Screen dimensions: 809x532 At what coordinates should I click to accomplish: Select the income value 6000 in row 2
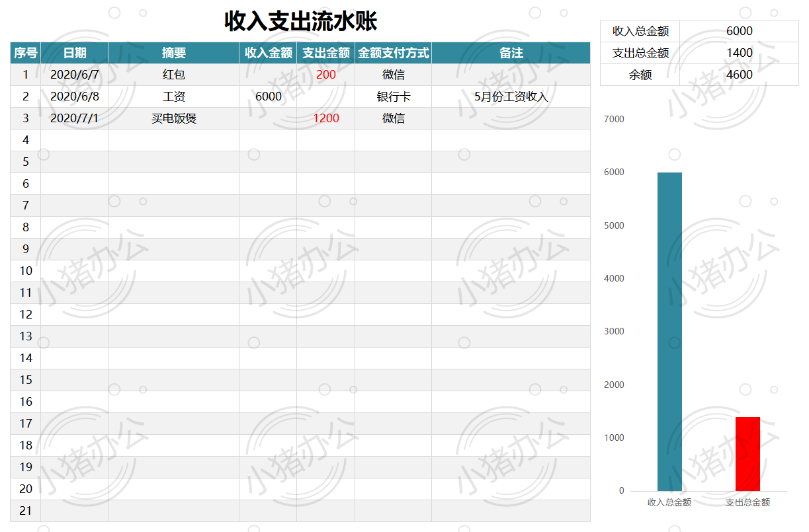[269, 96]
